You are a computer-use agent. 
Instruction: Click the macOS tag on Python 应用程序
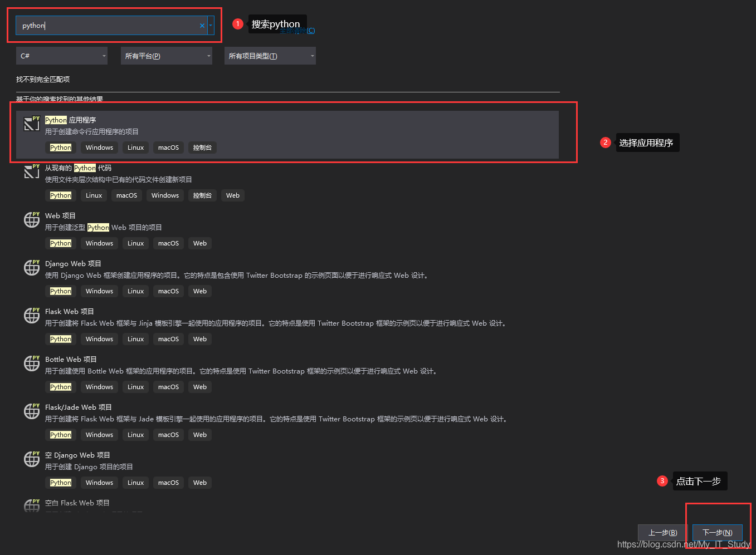point(168,148)
